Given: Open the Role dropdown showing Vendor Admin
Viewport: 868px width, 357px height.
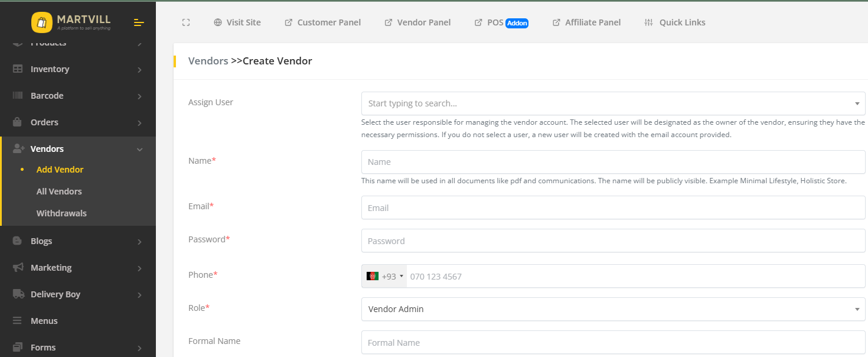Looking at the screenshot, I should pos(613,309).
